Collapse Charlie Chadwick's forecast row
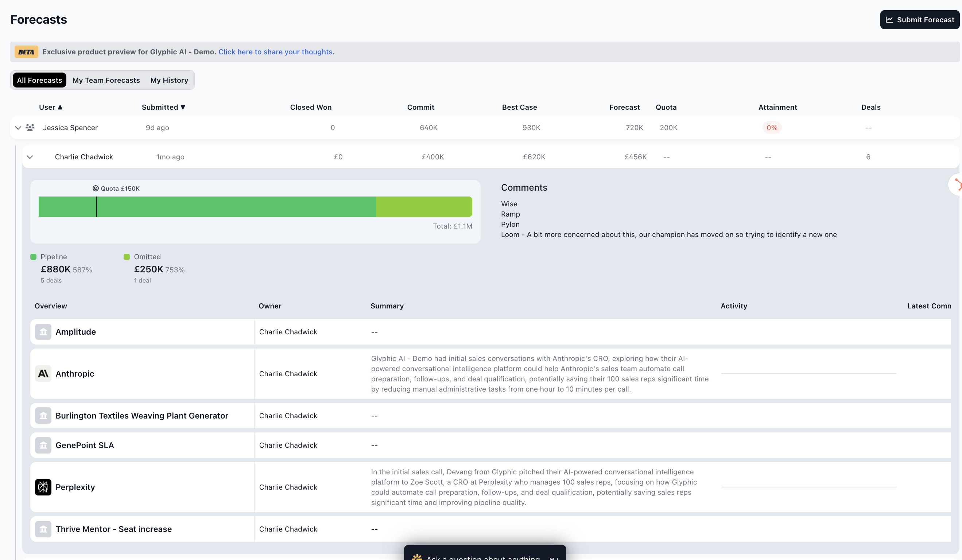The height and width of the screenshot is (560, 962). point(30,157)
